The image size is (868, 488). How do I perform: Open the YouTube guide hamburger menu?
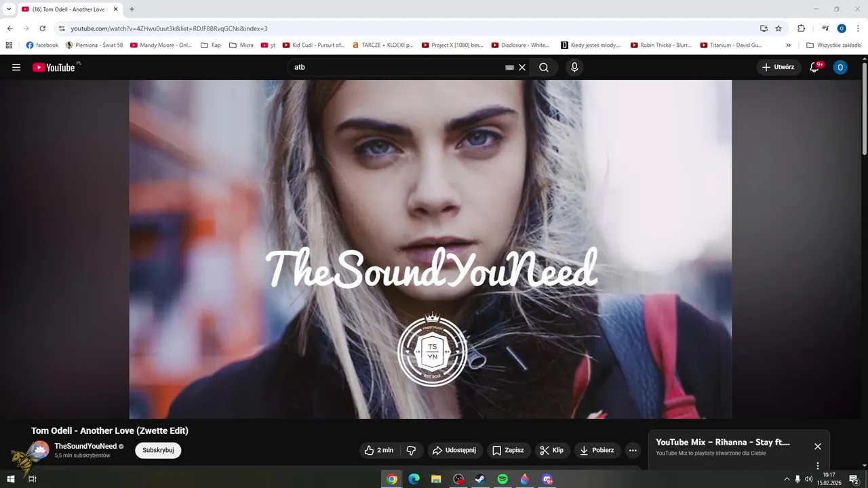(x=16, y=67)
